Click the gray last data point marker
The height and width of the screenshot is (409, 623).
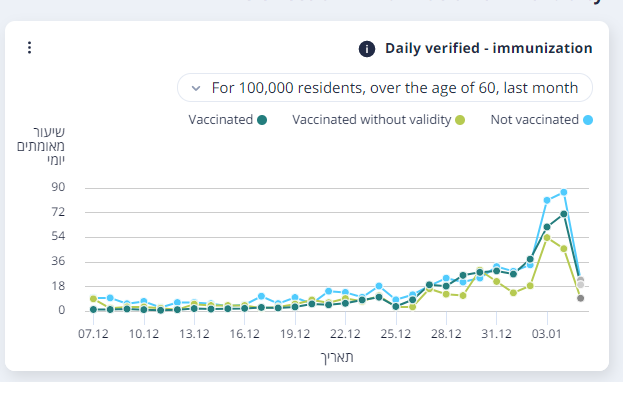(581, 297)
